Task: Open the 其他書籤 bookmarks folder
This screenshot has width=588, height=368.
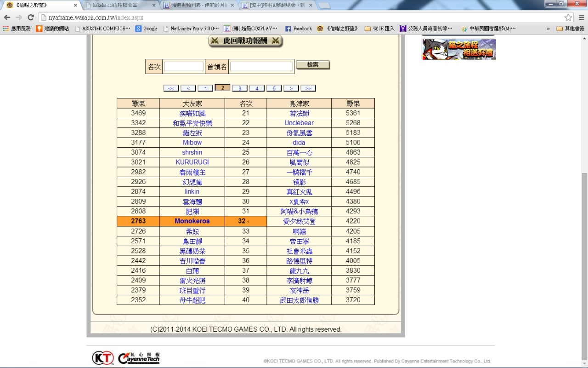Action: [570, 29]
